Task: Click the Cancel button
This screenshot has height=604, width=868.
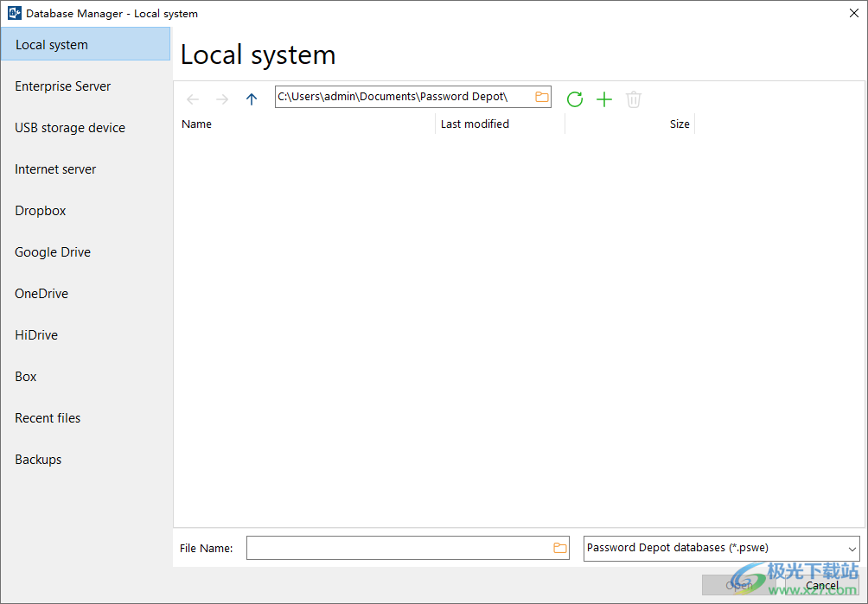Action: click(x=822, y=585)
